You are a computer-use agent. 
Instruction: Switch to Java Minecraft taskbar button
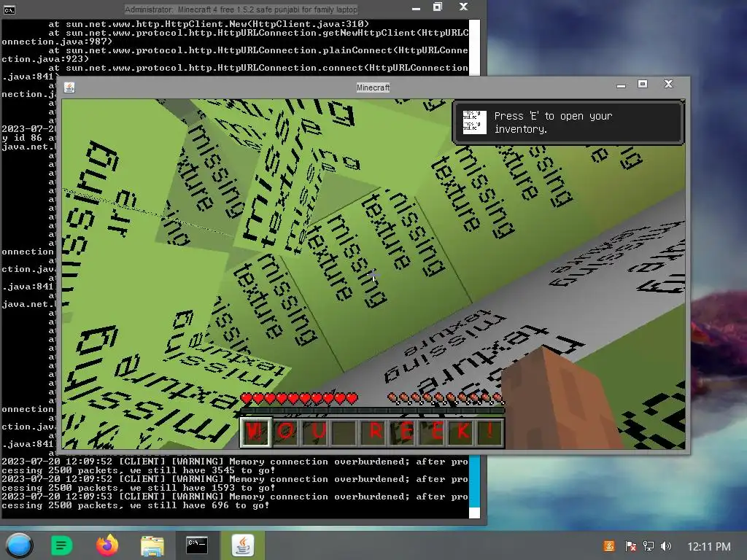243,545
